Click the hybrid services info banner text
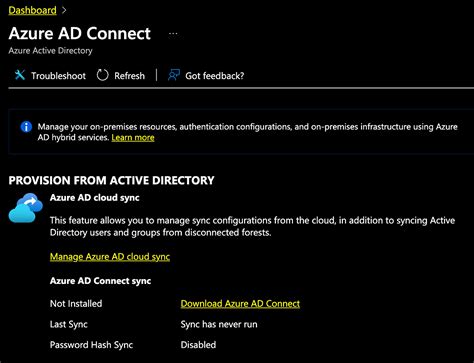The width and height of the screenshot is (474, 363). coord(247,132)
